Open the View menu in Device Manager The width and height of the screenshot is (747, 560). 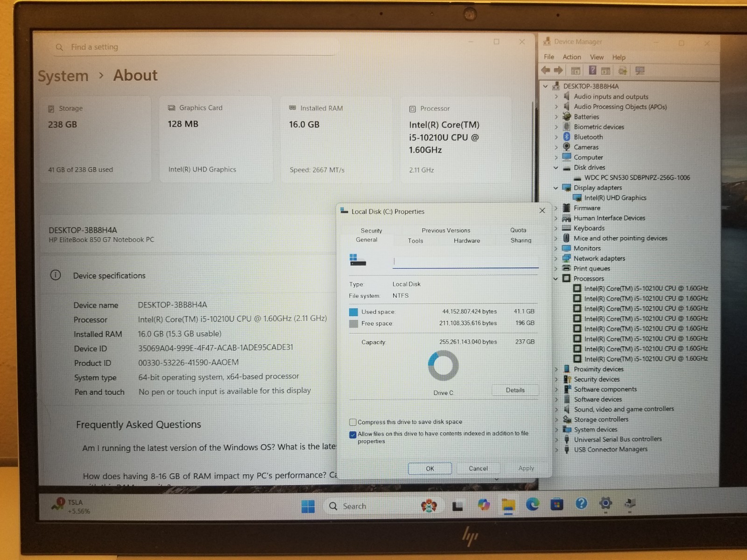click(x=597, y=57)
